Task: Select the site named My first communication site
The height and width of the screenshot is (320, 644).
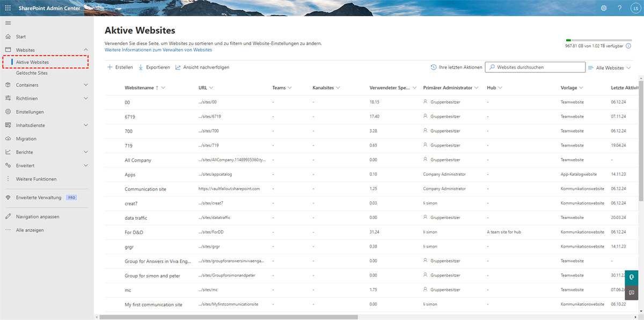Action: click(153, 304)
